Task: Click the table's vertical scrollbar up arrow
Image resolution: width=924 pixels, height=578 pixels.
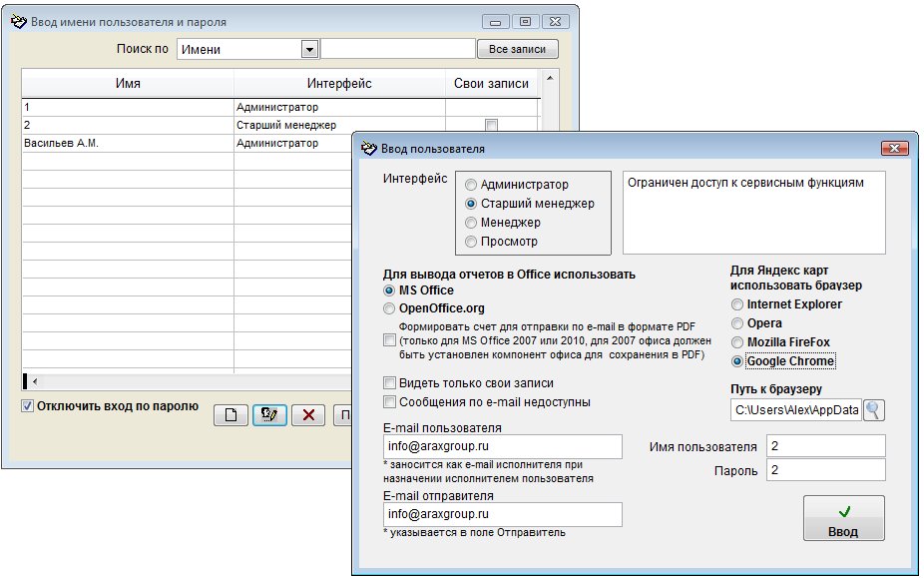Action: click(550, 78)
